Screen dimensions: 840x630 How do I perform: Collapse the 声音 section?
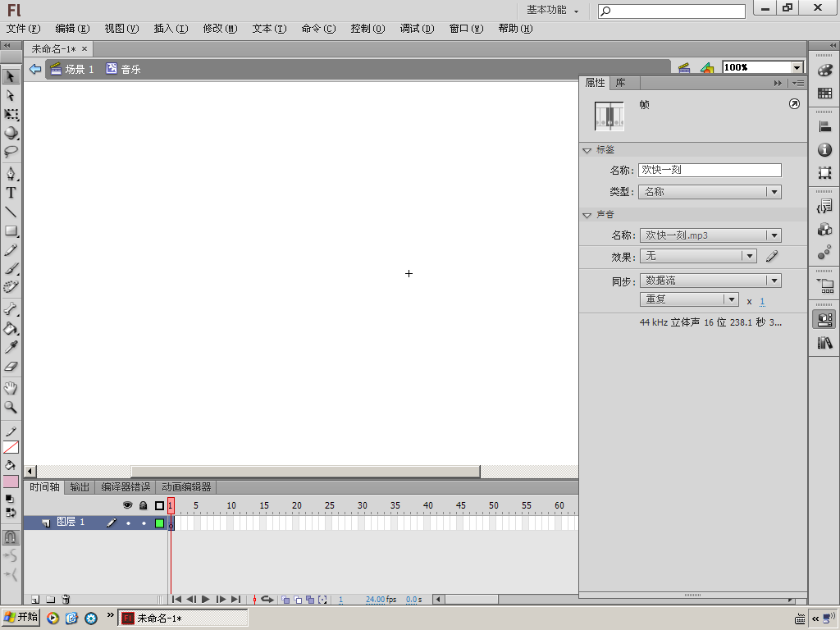[587, 215]
